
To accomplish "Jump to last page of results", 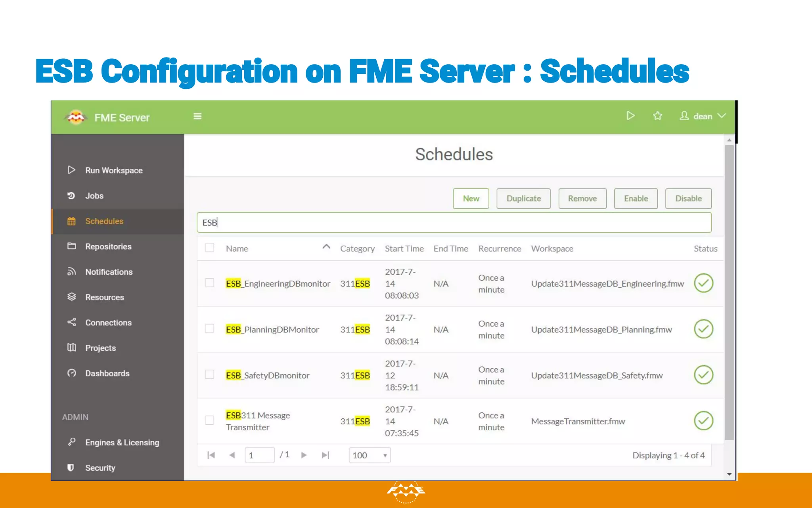I will [326, 455].
